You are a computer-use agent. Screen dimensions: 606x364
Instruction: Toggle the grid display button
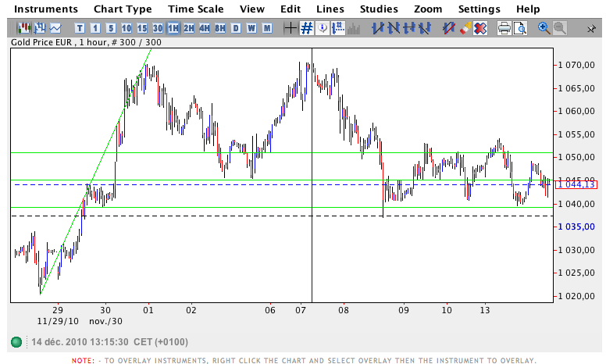click(x=307, y=28)
